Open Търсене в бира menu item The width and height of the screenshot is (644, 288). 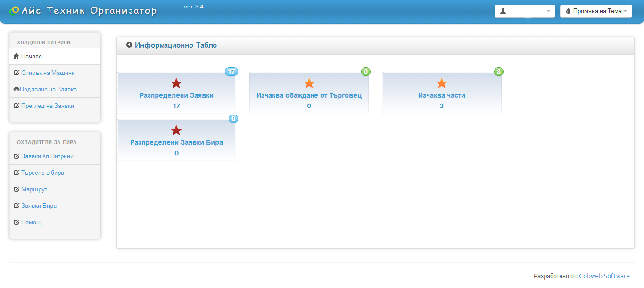[55, 173]
